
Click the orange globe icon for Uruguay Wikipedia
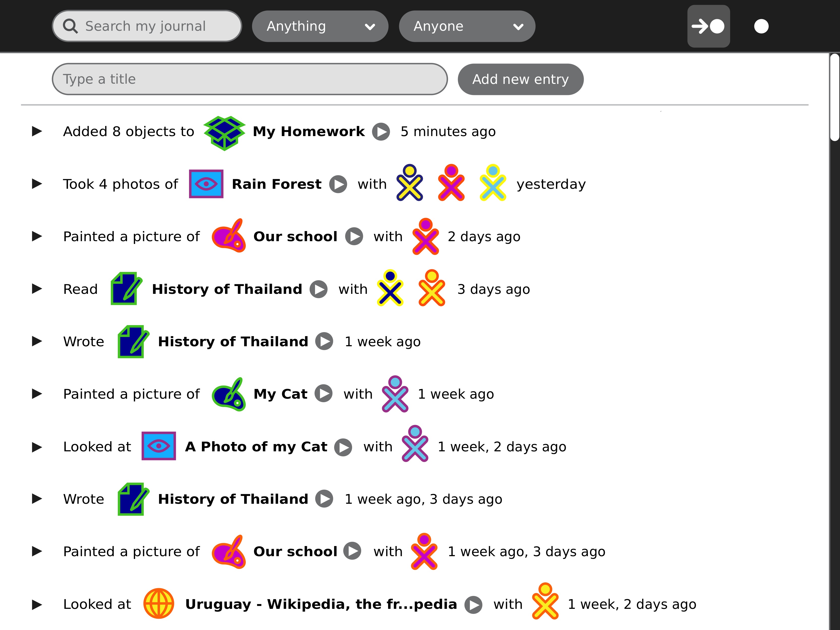point(159,604)
